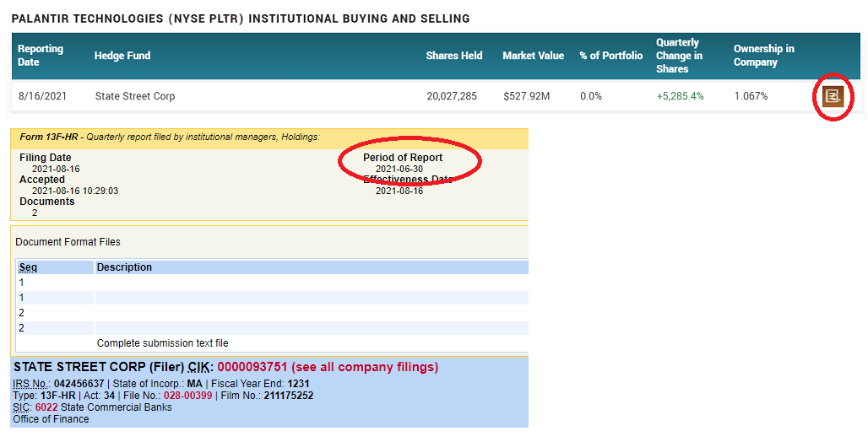Image resolution: width=868 pixels, height=442 pixels.
Task: Open the filing details icon for State Street
Action: point(833,96)
